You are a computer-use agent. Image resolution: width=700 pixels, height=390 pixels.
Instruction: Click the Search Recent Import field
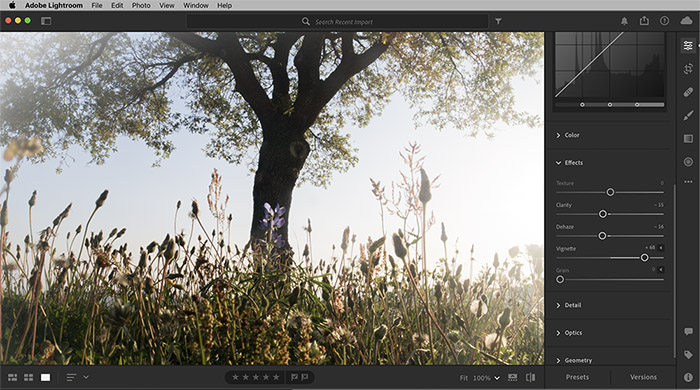click(x=338, y=21)
